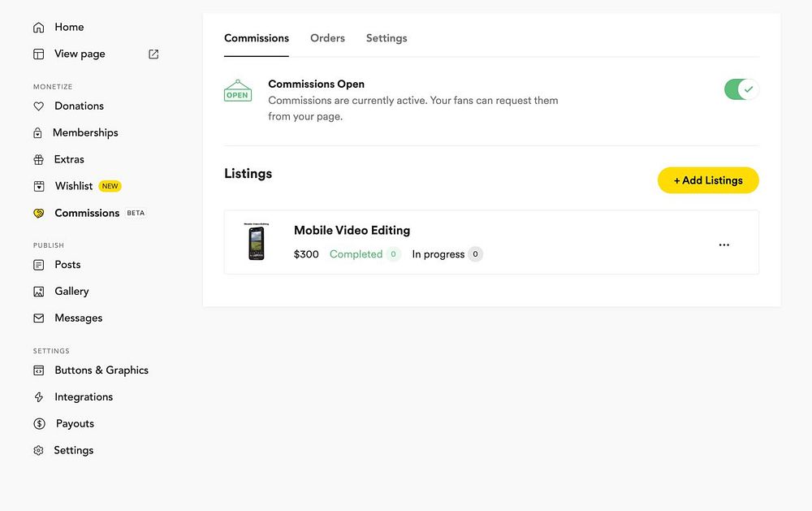812x511 pixels.
Task: Open the Mobile Video Editing listing title
Action: (x=352, y=230)
